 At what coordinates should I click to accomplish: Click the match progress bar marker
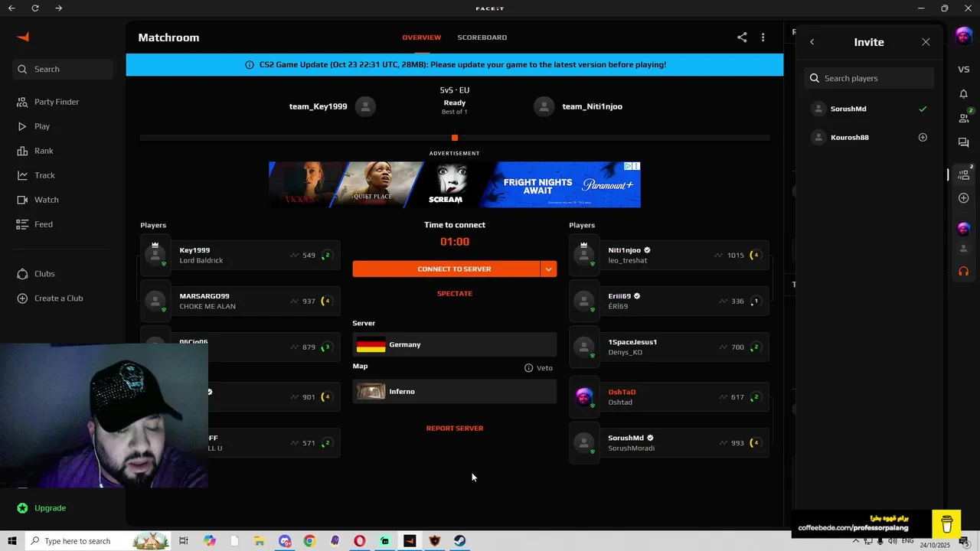(455, 138)
